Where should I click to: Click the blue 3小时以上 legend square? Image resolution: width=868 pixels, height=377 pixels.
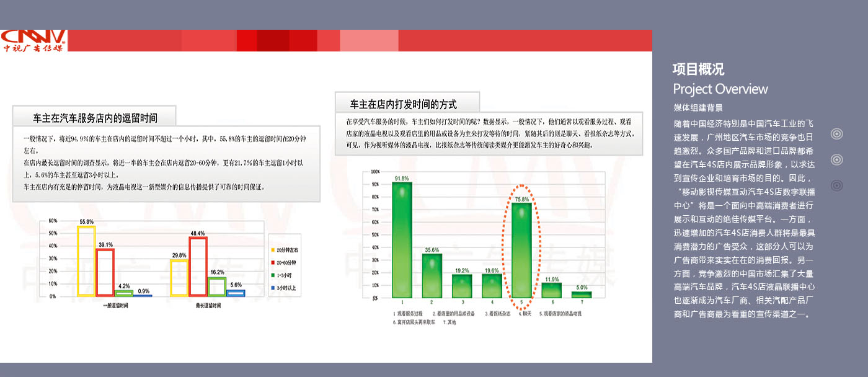pyautogui.click(x=273, y=288)
